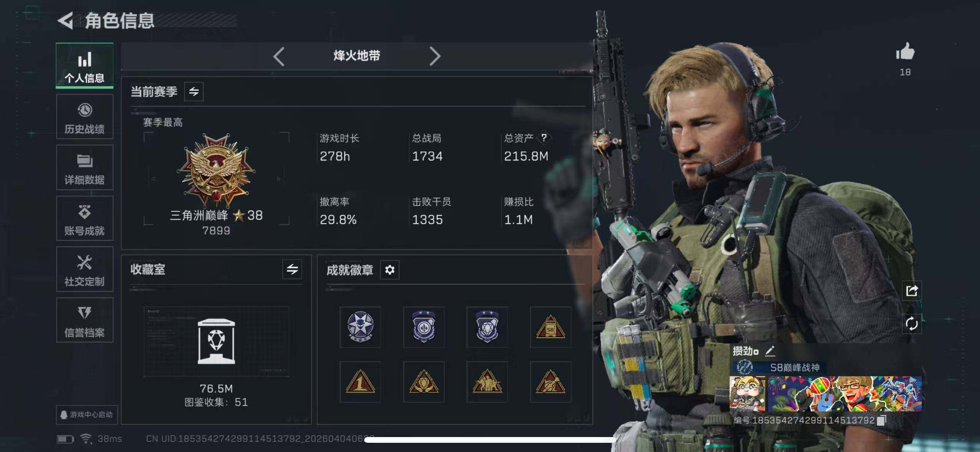Switch to previous game mode with left chevron
Screen dimensions: 980x452
pyautogui.click(x=279, y=56)
